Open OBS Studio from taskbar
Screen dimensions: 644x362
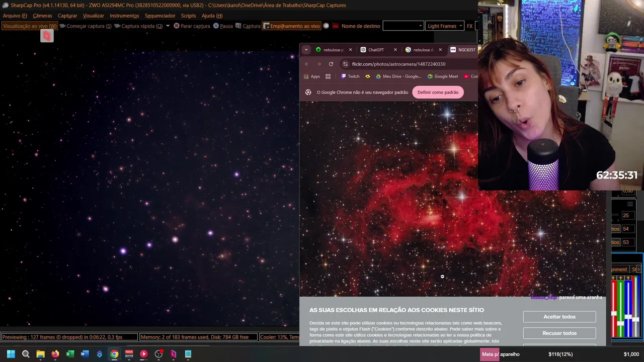pyautogui.click(x=158, y=354)
